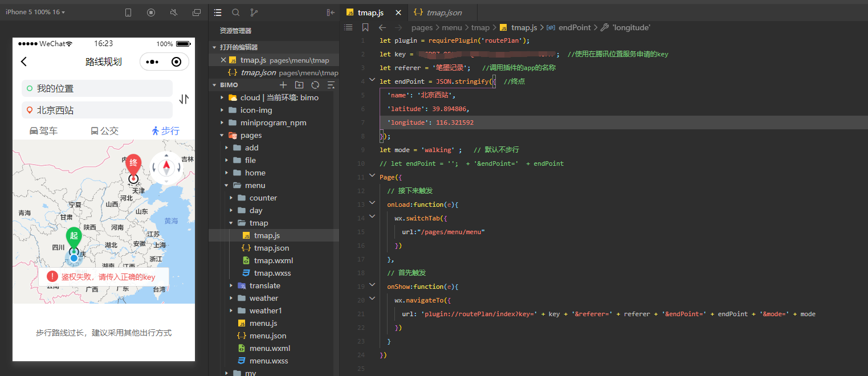The height and width of the screenshot is (376, 868).
Task: Tap the capsule close circle button
Action: click(177, 62)
